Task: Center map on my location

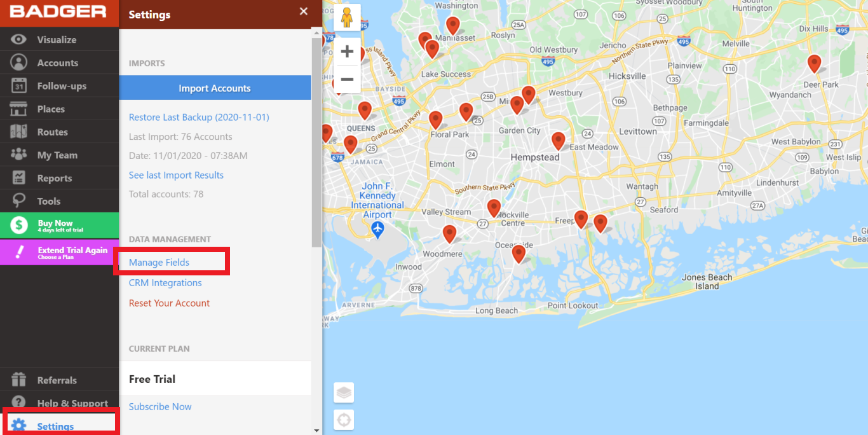Action: tap(344, 420)
